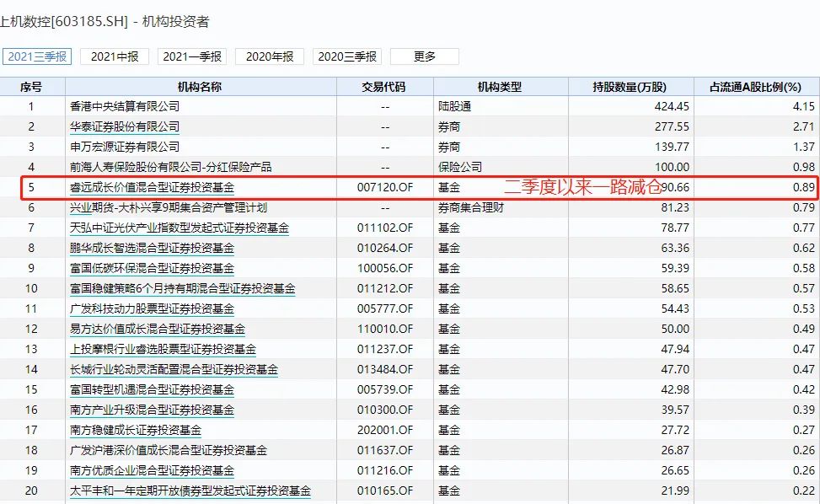Click trading code 005739.OF

pyautogui.click(x=385, y=390)
